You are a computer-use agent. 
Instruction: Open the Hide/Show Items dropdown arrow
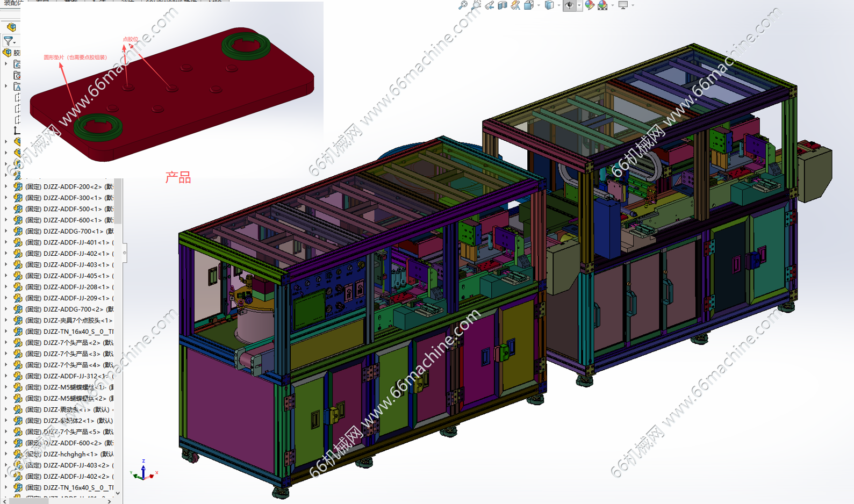[579, 5]
